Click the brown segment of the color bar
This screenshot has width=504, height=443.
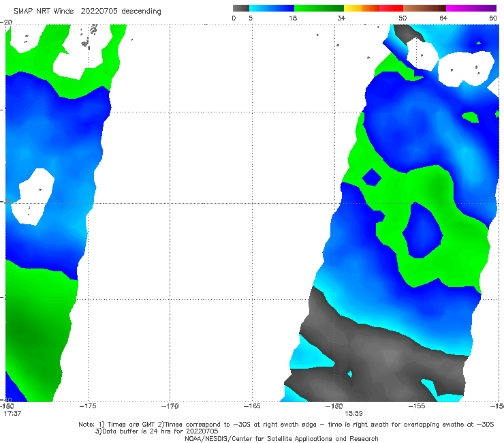click(x=424, y=8)
